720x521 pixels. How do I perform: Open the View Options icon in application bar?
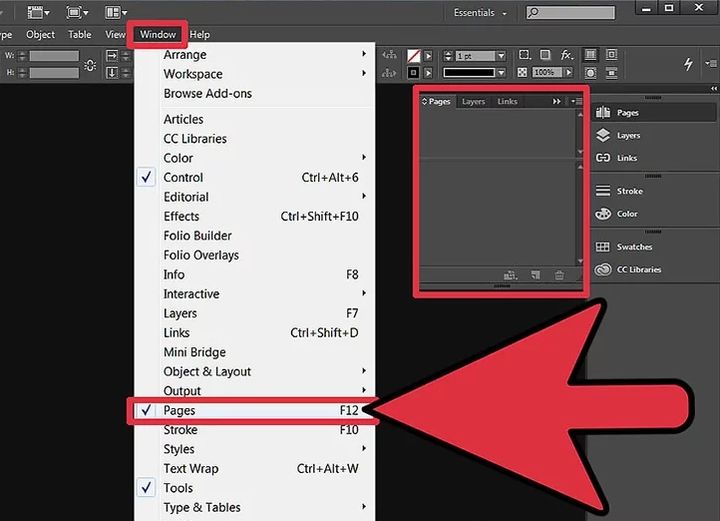click(x=38, y=12)
